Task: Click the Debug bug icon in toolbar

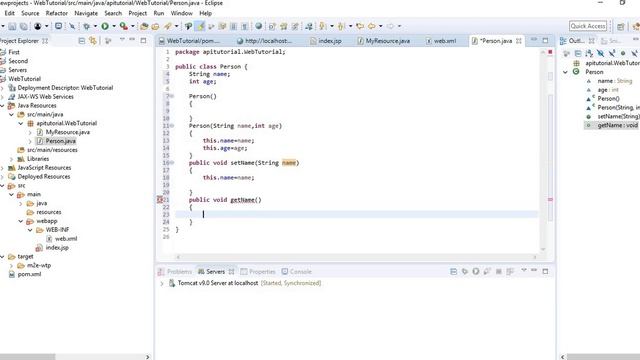Action: tap(87, 27)
